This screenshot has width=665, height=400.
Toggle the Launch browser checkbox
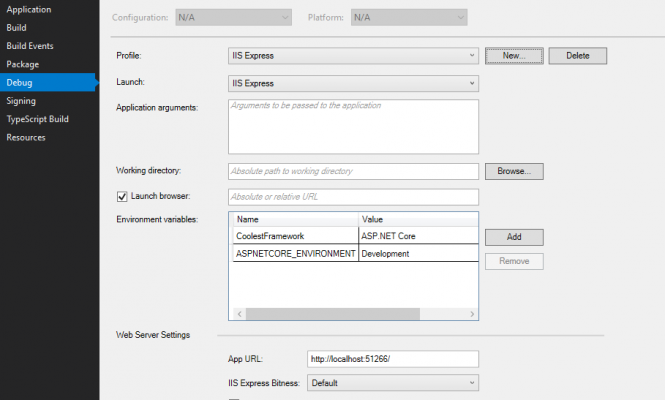(x=122, y=196)
